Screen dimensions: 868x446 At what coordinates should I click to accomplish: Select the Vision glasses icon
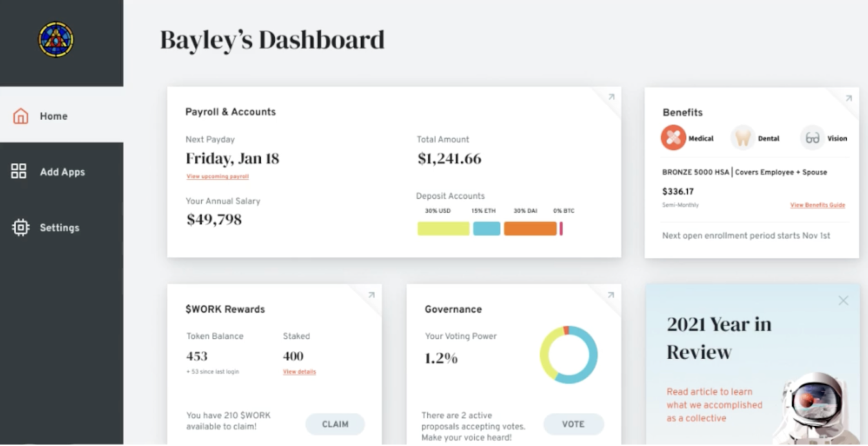tap(812, 138)
